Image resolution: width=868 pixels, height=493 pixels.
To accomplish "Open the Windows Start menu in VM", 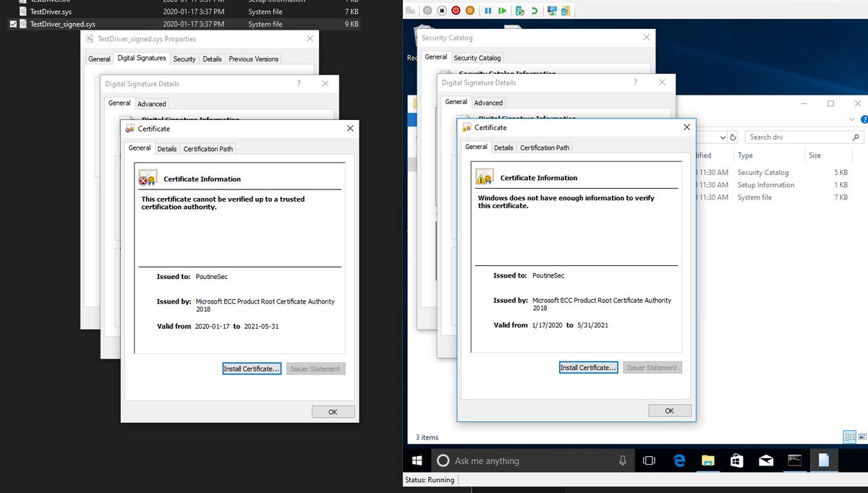I will tap(417, 460).
